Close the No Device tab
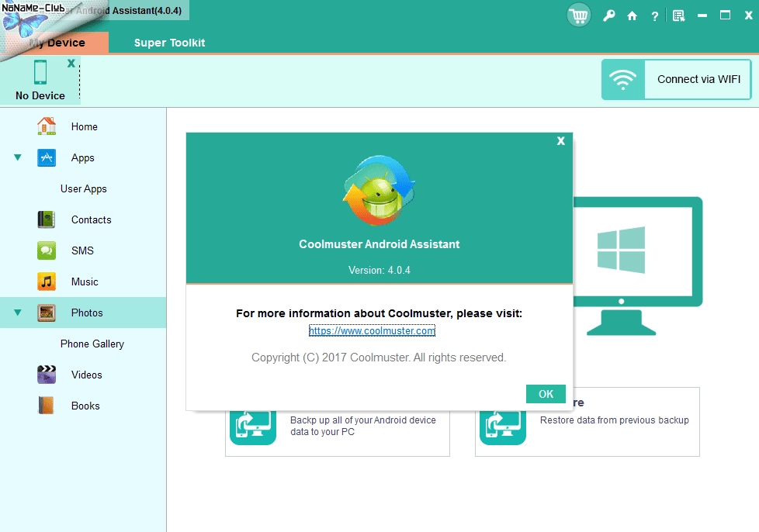Image resolution: width=759 pixels, height=532 pixels. 71,63
